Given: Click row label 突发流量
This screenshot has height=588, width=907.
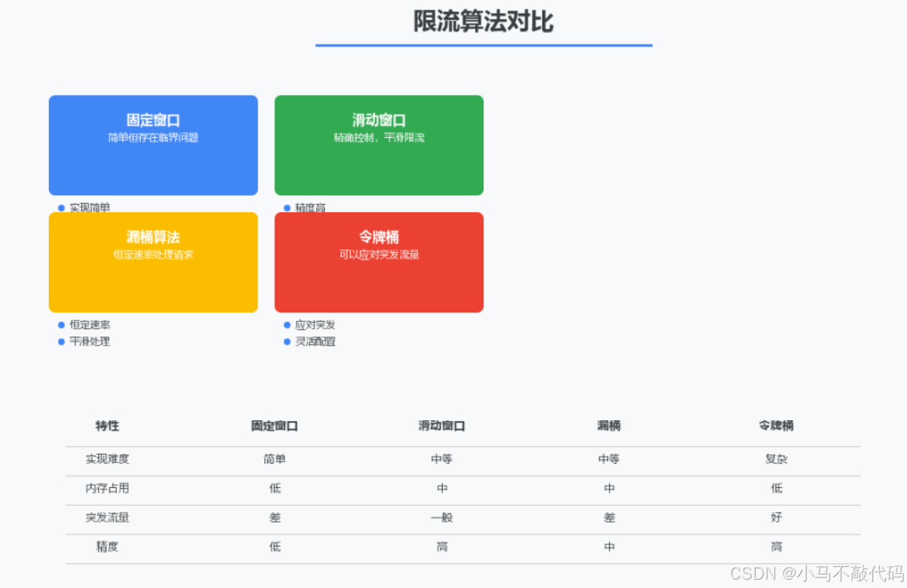Looking at the screenshot, I should click(107, 517).
